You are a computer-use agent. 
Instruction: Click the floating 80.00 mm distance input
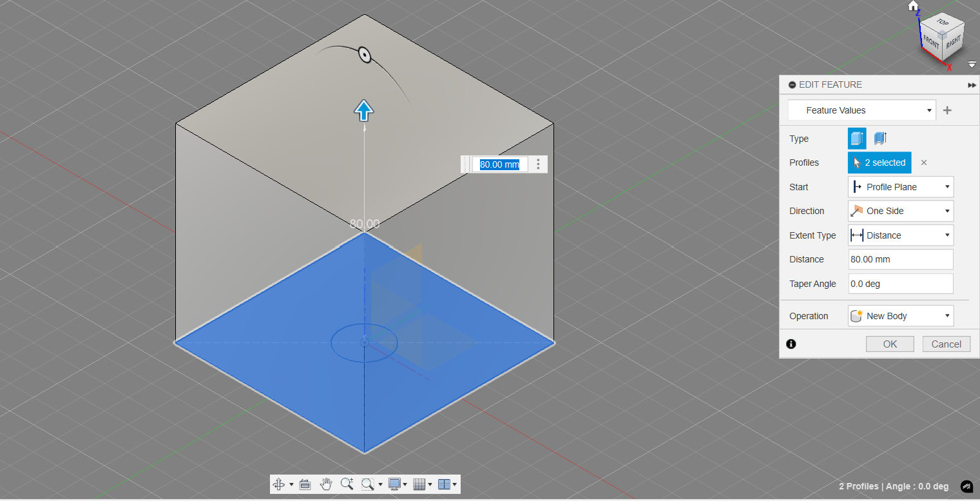click(x=500, y=164)
